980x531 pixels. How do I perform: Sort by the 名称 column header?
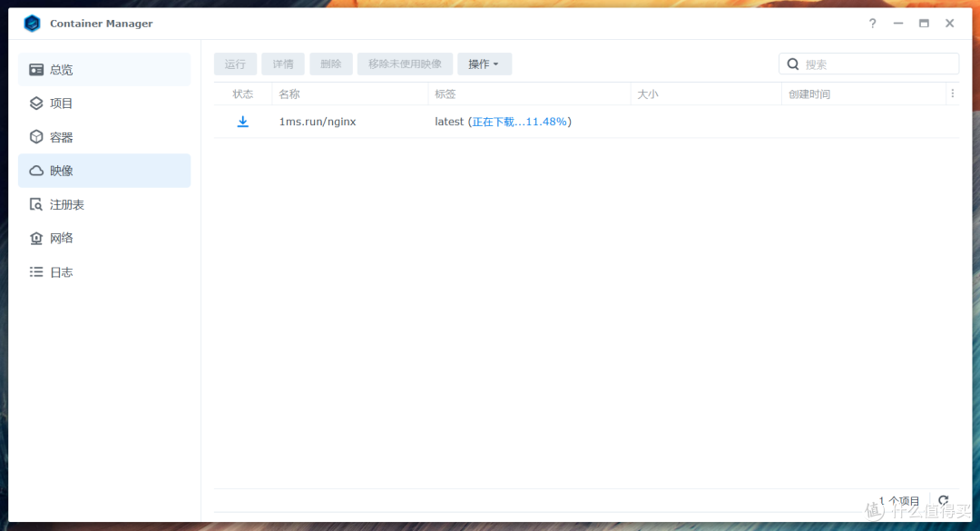[x=350, y=93]
